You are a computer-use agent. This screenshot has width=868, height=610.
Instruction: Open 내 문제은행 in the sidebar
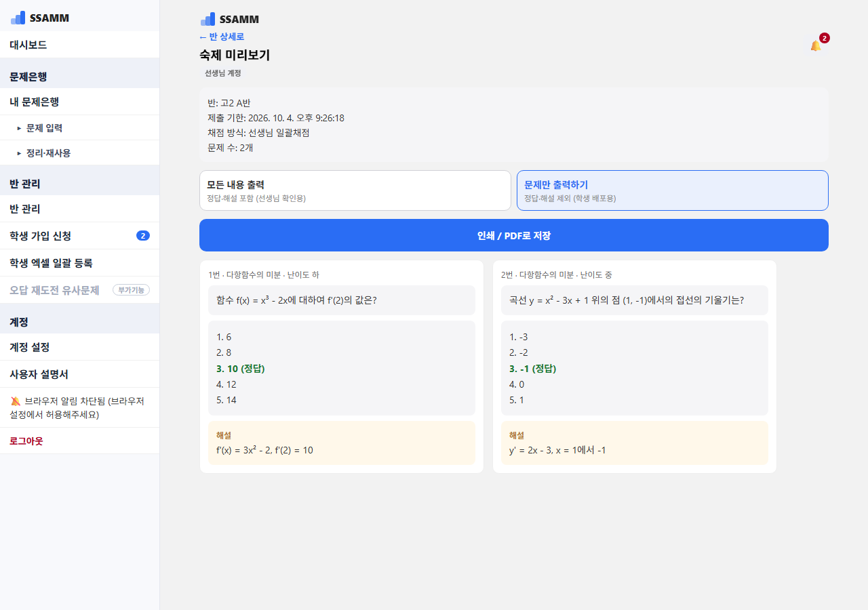coord(79,102)
